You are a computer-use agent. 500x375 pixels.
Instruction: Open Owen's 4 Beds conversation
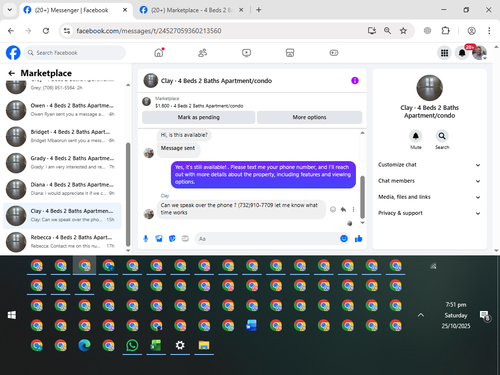pos(63,110)
